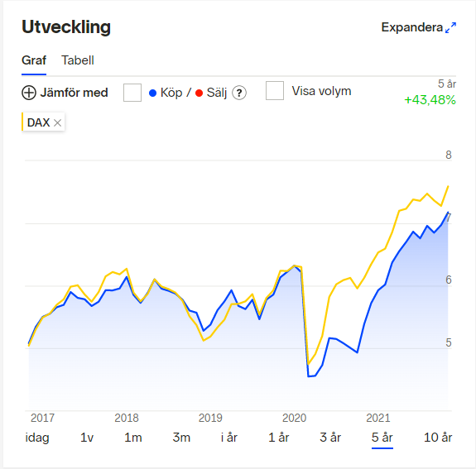Click the yellow DAX color marker

tap(22, 122)
